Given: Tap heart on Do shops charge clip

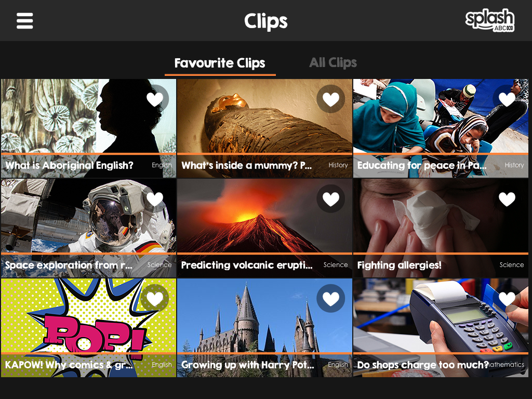Looking at the screenshot, I should 507,299.
